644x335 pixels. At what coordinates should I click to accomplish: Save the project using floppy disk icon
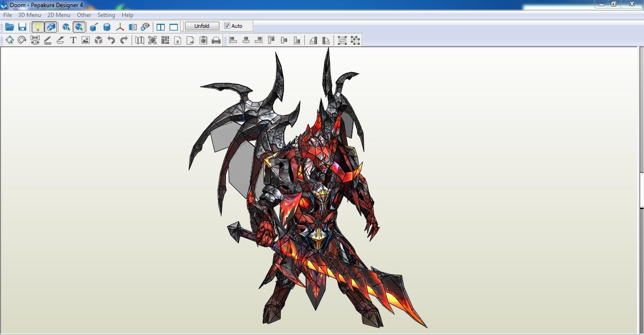click(x=22, y=27)
